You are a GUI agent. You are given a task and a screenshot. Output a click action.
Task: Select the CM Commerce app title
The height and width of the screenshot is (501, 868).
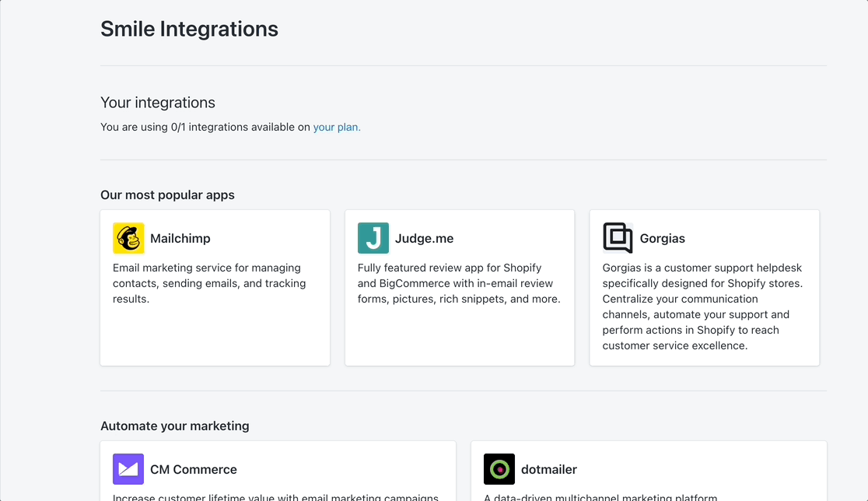[x=194, y=469]
